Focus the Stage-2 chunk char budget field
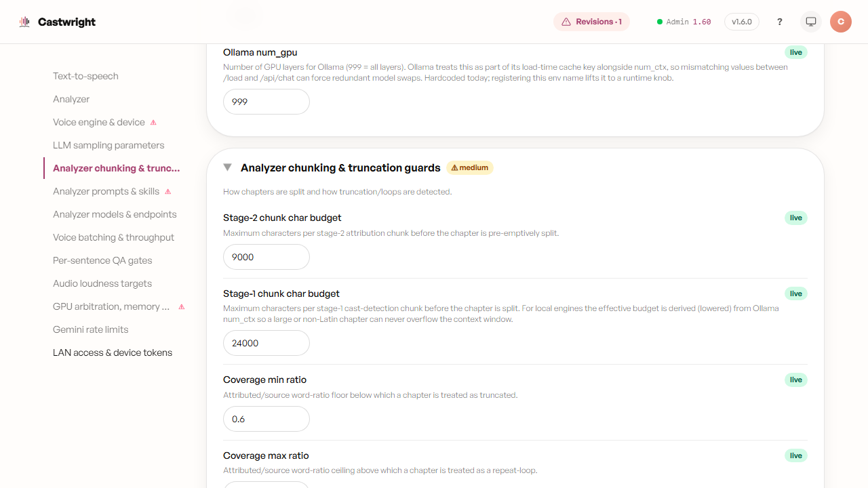 point(267,257)
